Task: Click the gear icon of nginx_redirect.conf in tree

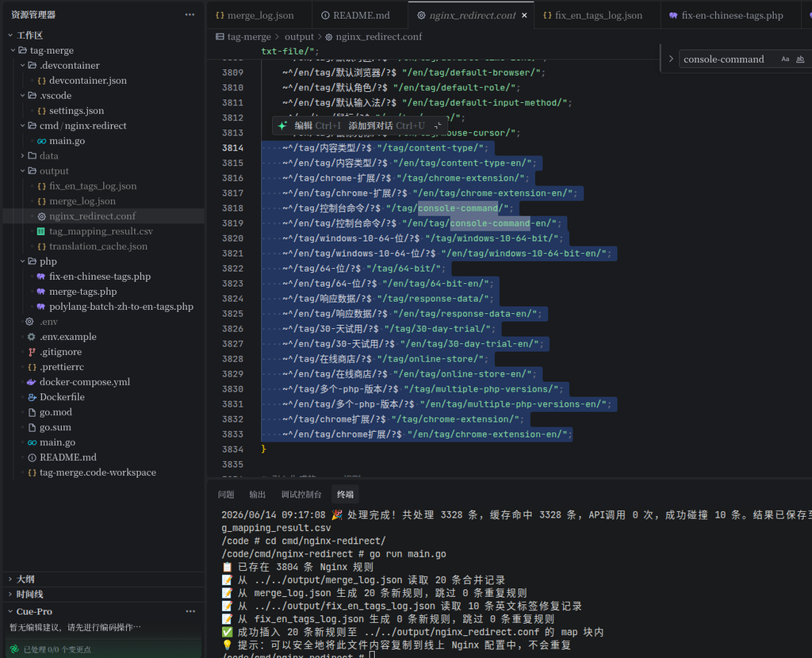Action: pos(41,216)
